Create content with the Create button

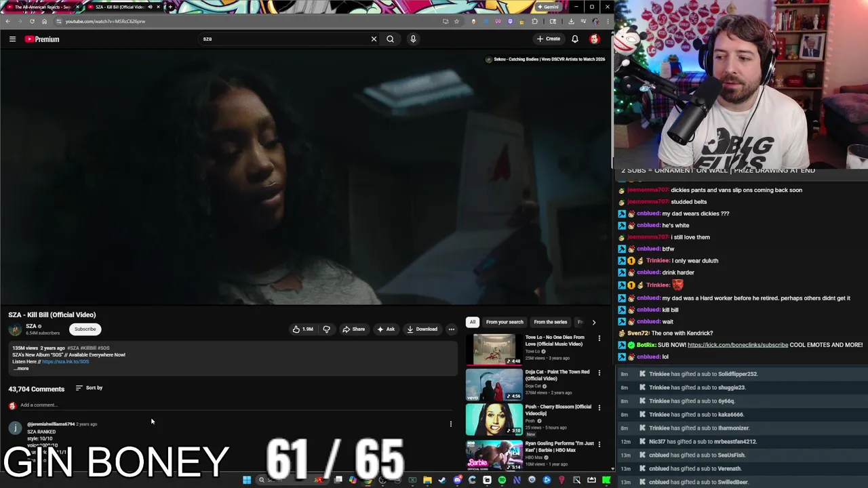[x=549, y=39]
